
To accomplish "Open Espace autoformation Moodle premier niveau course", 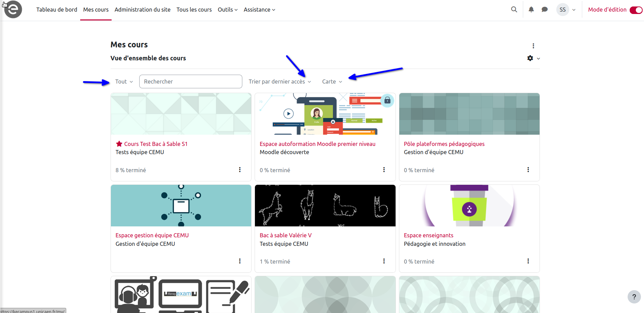I will [317, 144].
